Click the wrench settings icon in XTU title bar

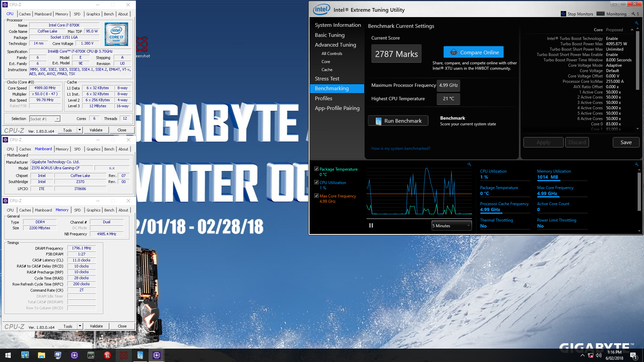tap(633, 14)
